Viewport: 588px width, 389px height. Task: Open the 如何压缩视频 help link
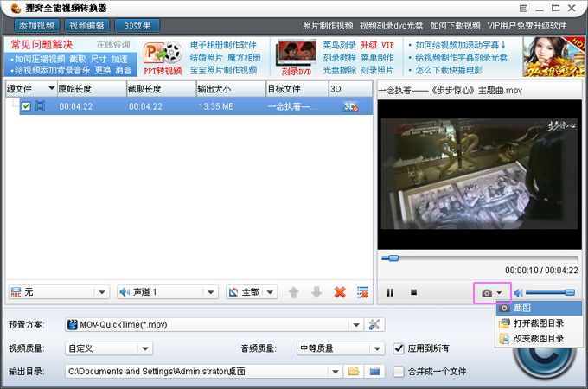click(40, 59)
